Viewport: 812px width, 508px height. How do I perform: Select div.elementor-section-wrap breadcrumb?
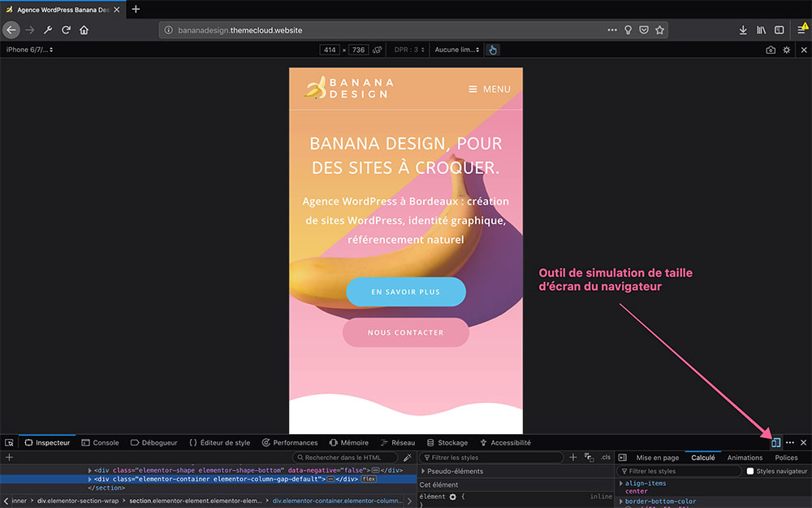coord(78,501)
